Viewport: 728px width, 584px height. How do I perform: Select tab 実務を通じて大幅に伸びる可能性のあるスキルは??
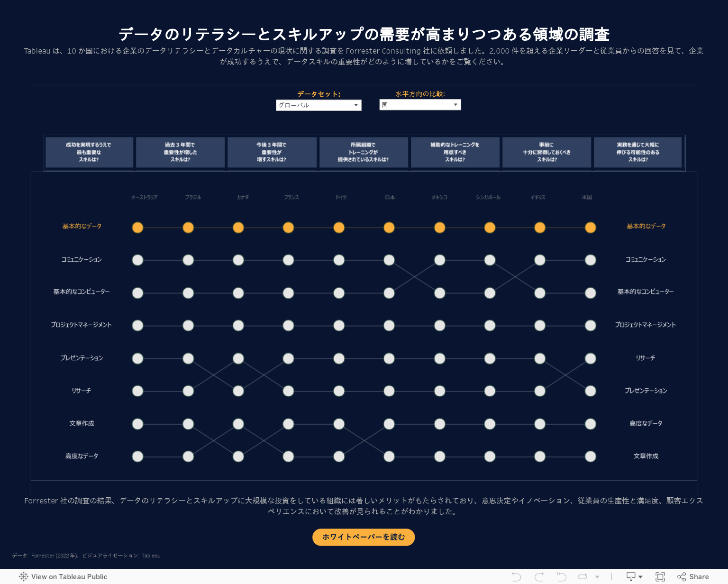(x=638, y=152)
